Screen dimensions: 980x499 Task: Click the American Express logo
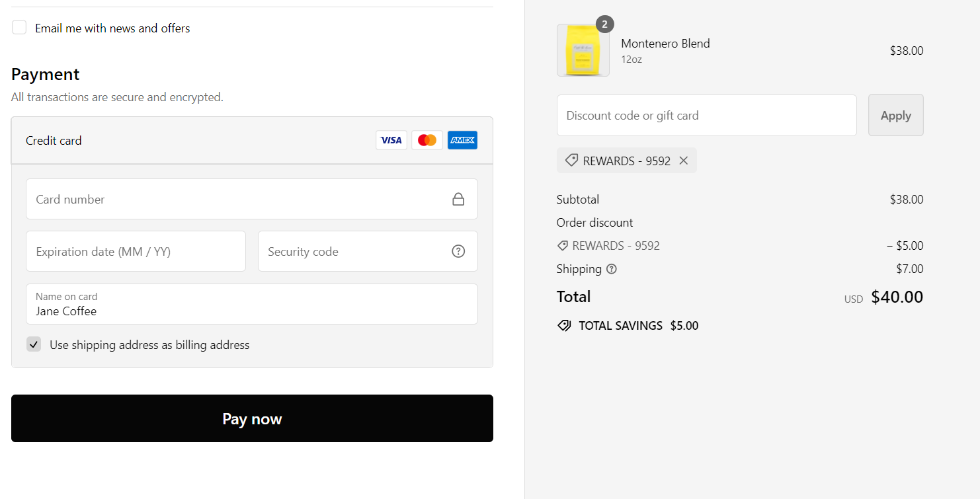point(462,140)
